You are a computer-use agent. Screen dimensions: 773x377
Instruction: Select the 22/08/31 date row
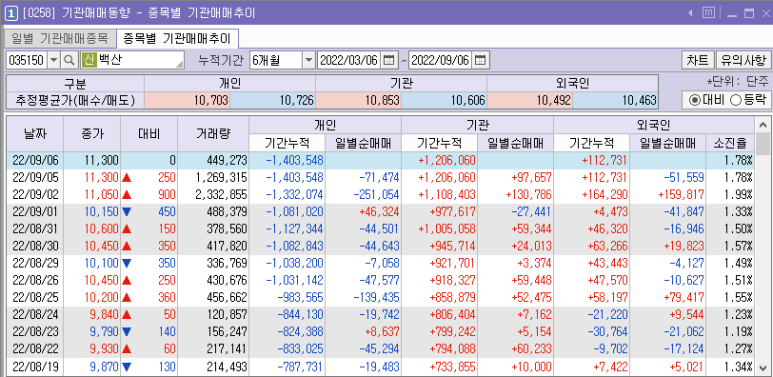pyautogui.click(x=380, y=229)
